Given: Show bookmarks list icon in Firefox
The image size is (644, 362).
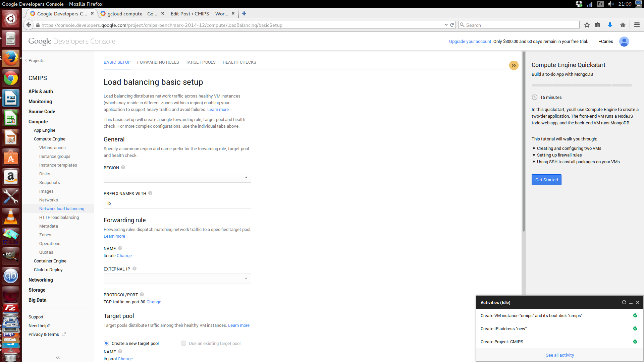Looking at the screenshot, I should point(597,25).
